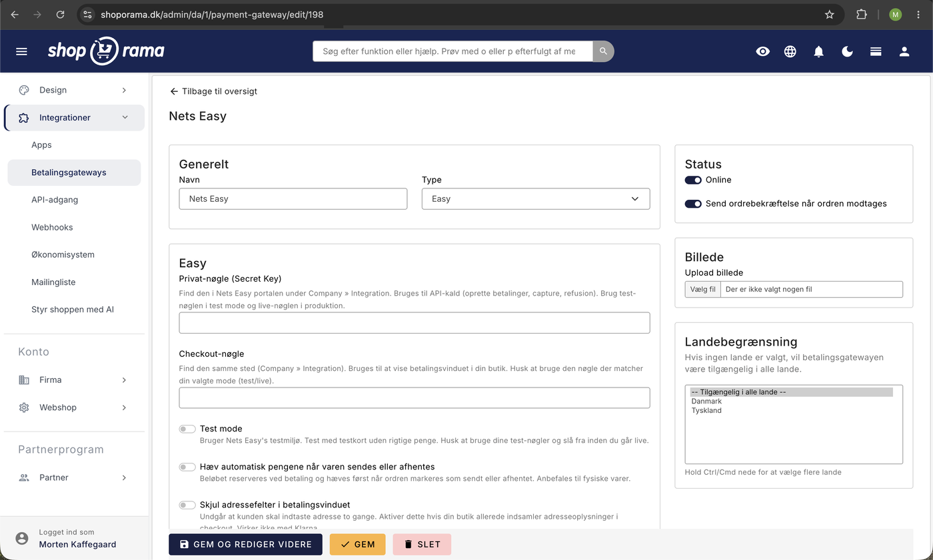
Task: Click the Integrationer puzzle icon
Action: [x=24, y=118]
